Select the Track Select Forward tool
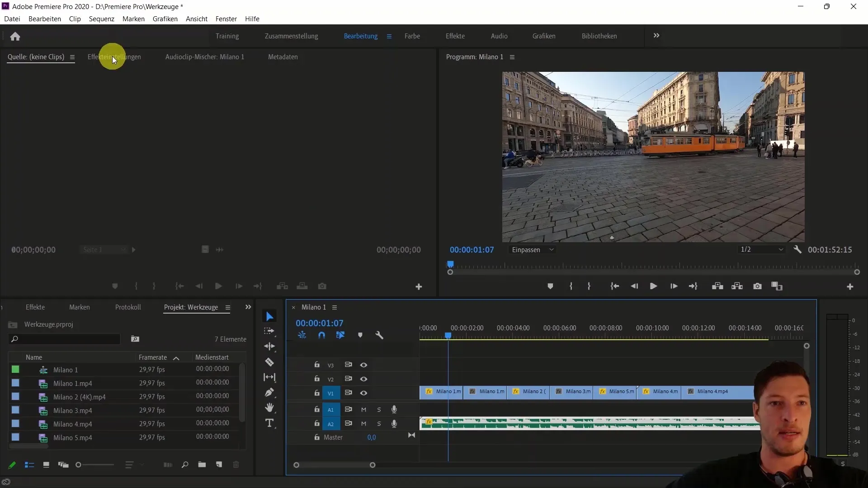The image size is (868, 488). pyautogui.click(x=269, y=331)
